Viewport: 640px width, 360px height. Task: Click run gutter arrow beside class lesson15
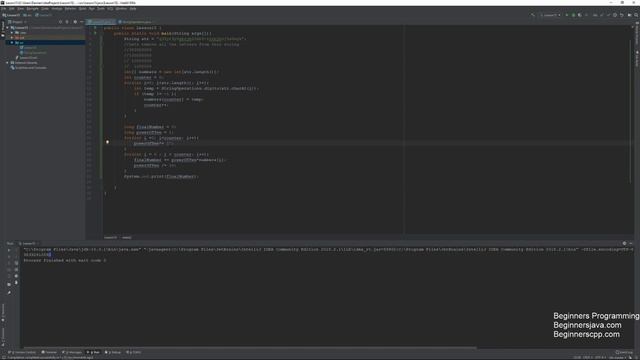(x=95, y=28)
